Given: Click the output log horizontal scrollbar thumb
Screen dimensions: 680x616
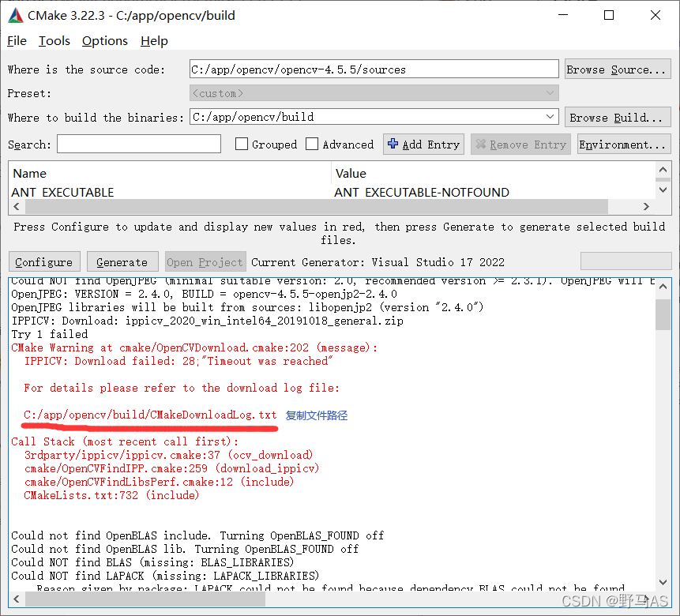Looking at the screenshot, I should tap(145, 599).
